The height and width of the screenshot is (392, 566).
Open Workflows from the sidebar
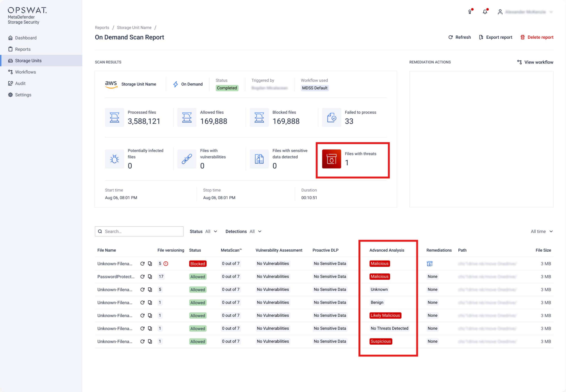[25, 72]
